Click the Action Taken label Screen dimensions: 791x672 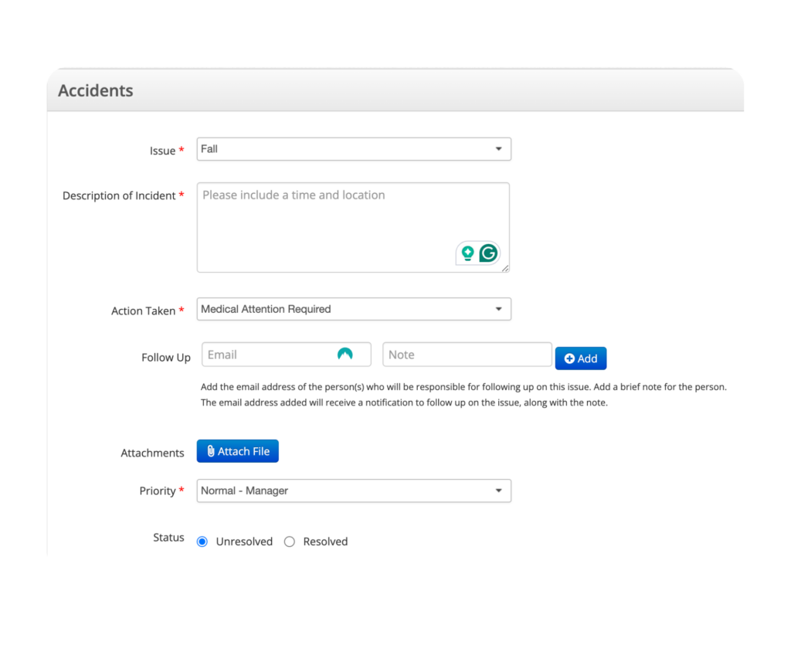pyautogui.click(x=143, y=311)
